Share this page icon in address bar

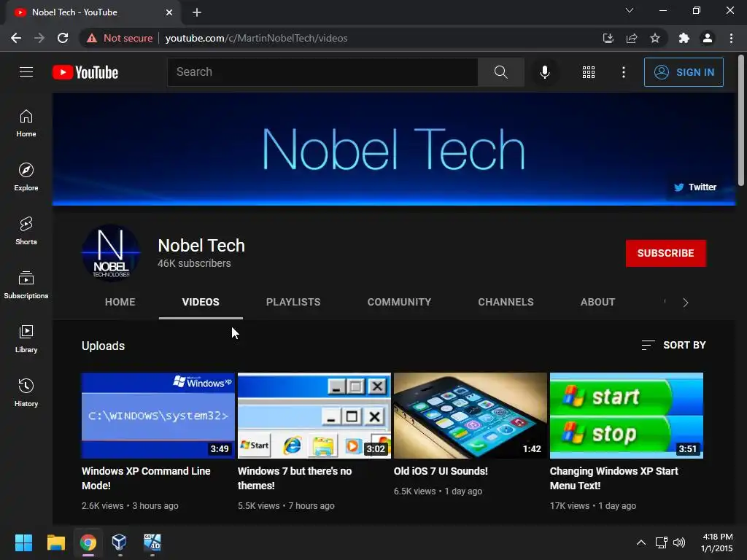(632, 38)
